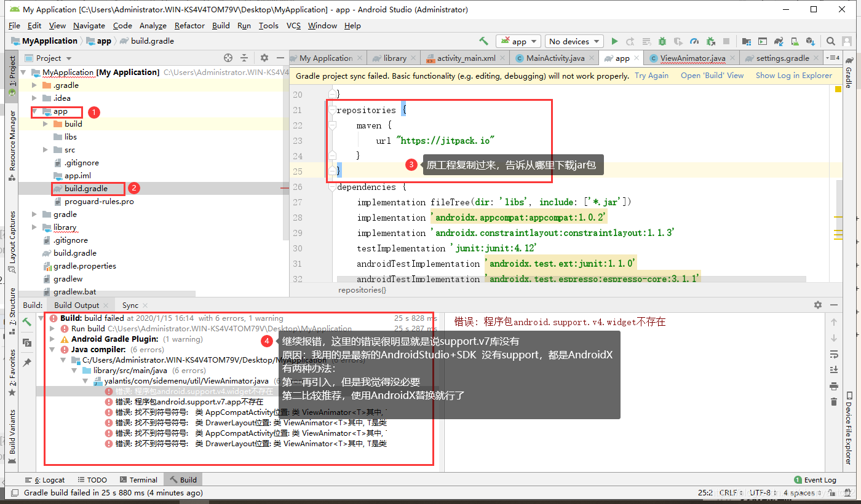Click Open 'Build' View link
The height and width of the screenshot is (504, 861).
(x=712, y=76)
